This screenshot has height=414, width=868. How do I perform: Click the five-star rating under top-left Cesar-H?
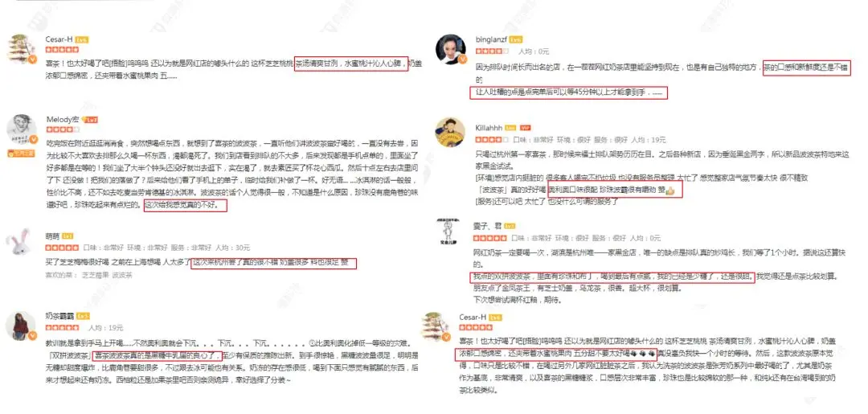[62, 50]
